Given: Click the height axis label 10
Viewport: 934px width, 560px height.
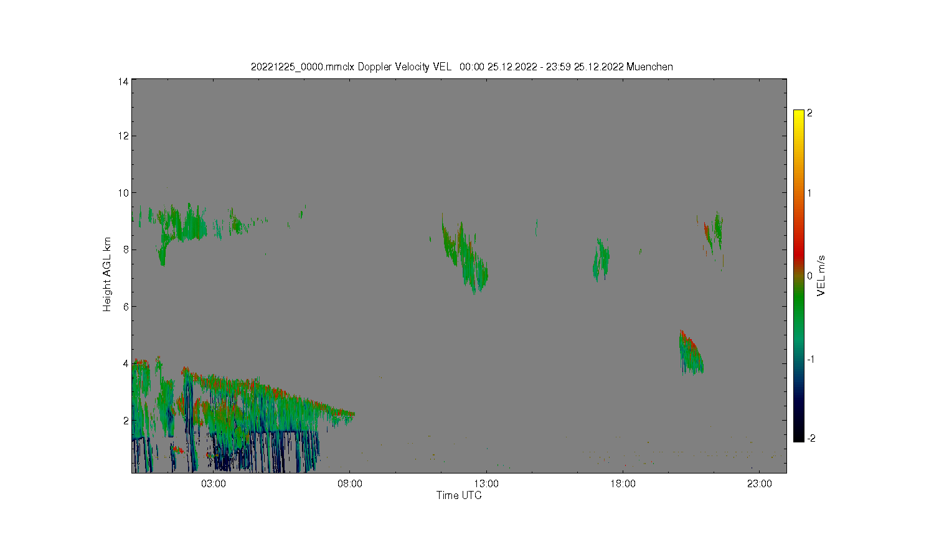Looking at the screenshot, I should [x=123, y=193].
